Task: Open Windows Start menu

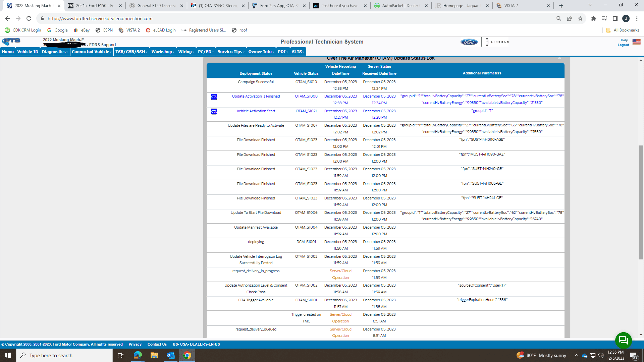Action: (x=8, y=355)
